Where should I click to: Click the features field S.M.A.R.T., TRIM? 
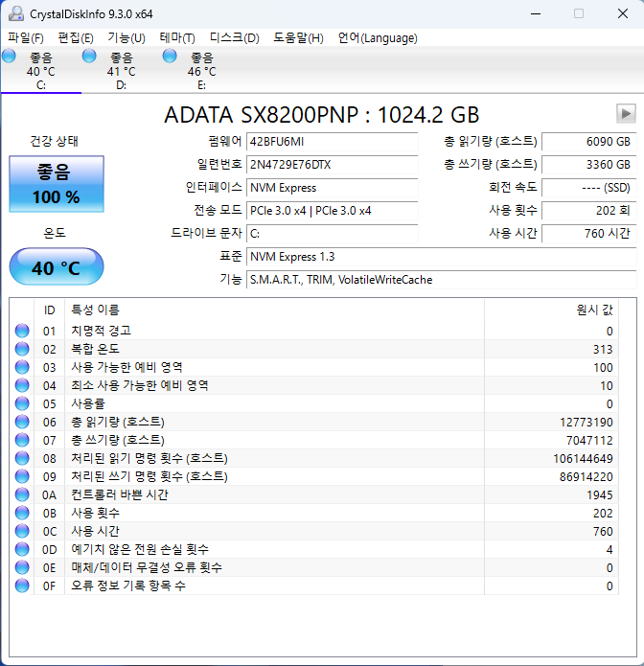point(442,280)
